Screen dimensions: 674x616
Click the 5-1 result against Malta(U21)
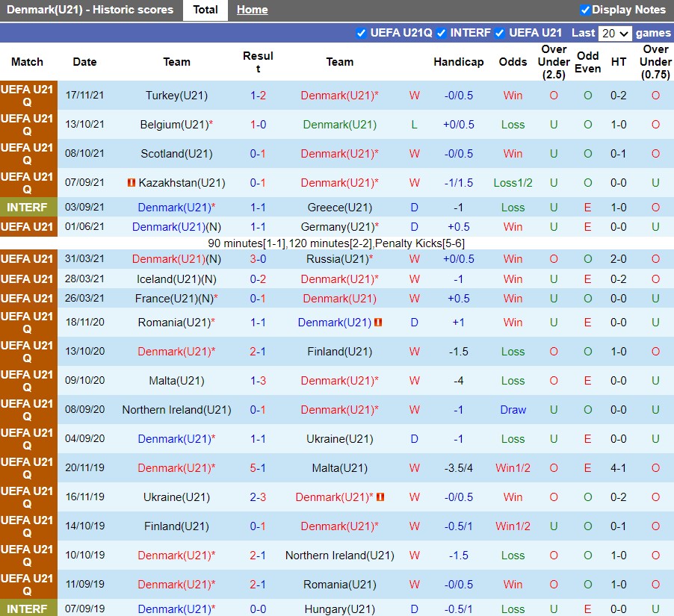tap(258, 468)
